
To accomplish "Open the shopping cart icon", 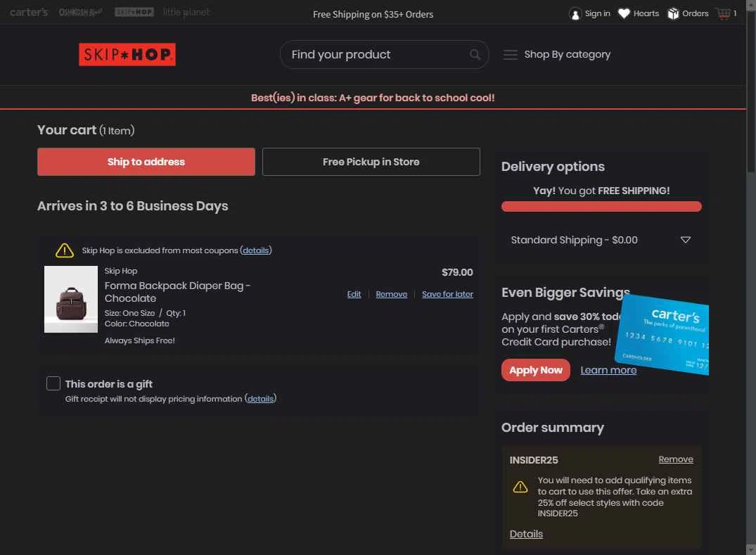I will [723, 13].
